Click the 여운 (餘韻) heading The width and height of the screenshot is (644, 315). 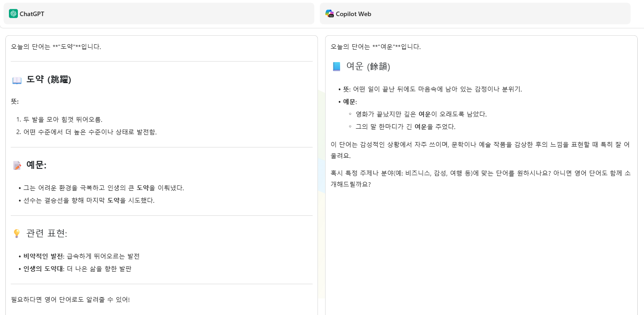pos(368,67)
